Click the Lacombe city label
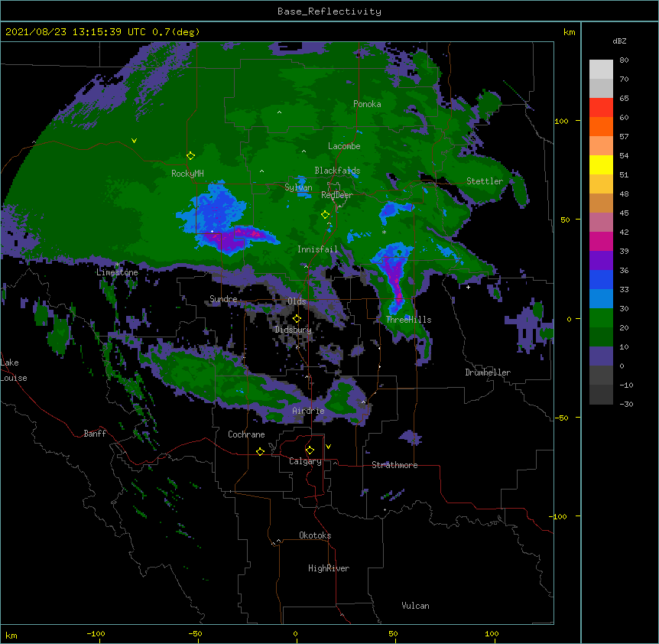The width and height of the screenshot is (659, 644). pyautogui.click(x=344, y=146)
